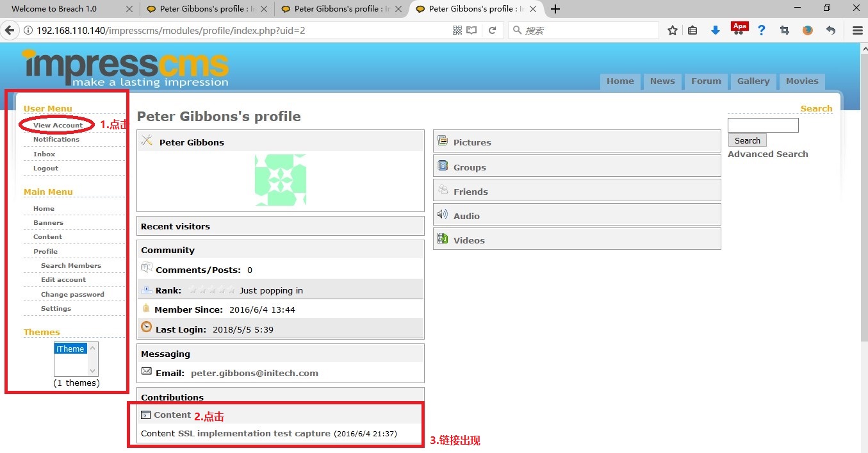This screenshot has height=453, width=868.
Task: Click peter.gibbons@initech.com email link
Action: point(254,373)
